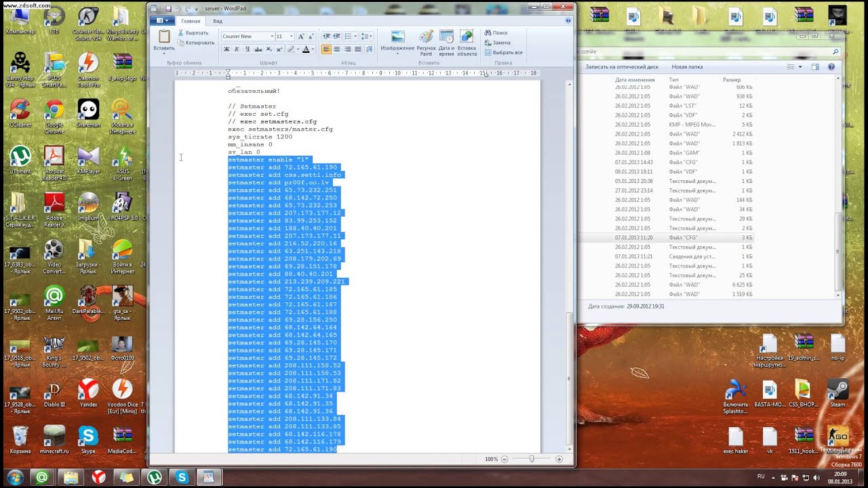Screen dimensions: 868x488
Task: Click Выбрать все (Select all)
Action: coord(503,52)
